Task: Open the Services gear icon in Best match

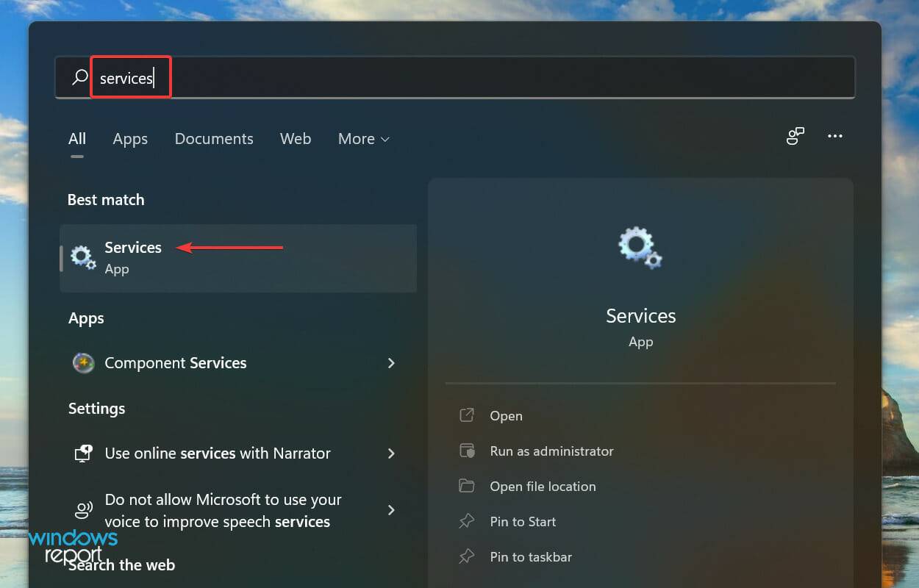Action: pos(83,257)
